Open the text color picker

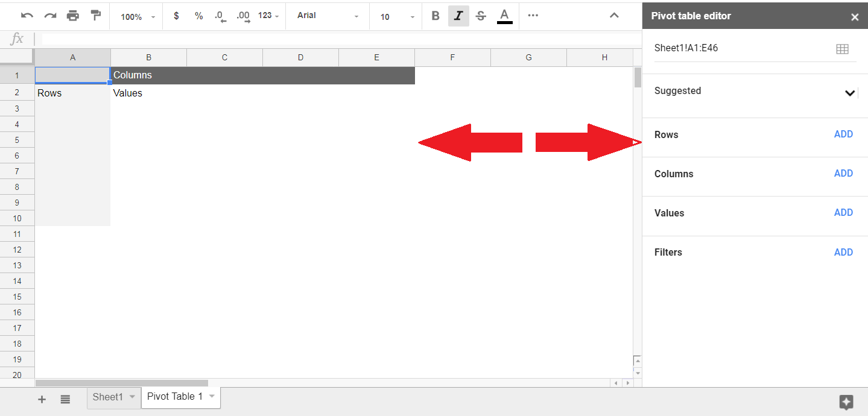click(504, 16)
